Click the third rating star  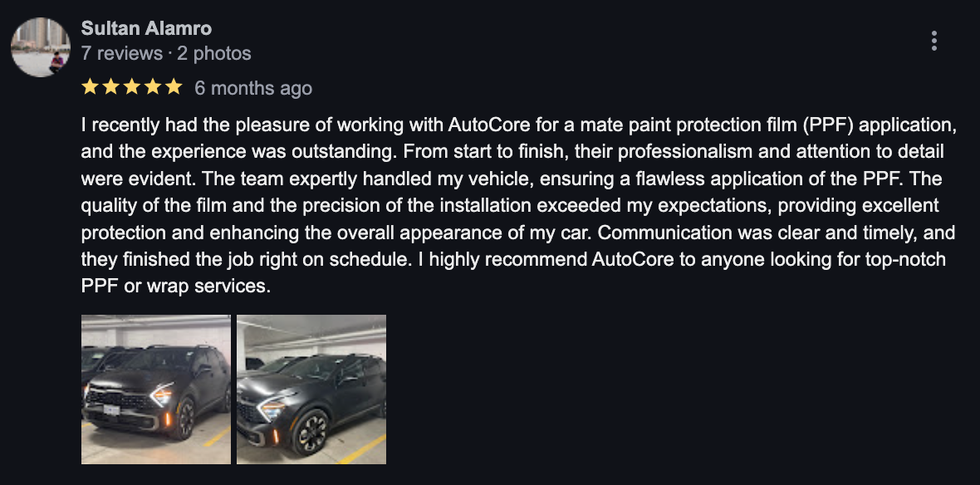click(x=132, y=87)
